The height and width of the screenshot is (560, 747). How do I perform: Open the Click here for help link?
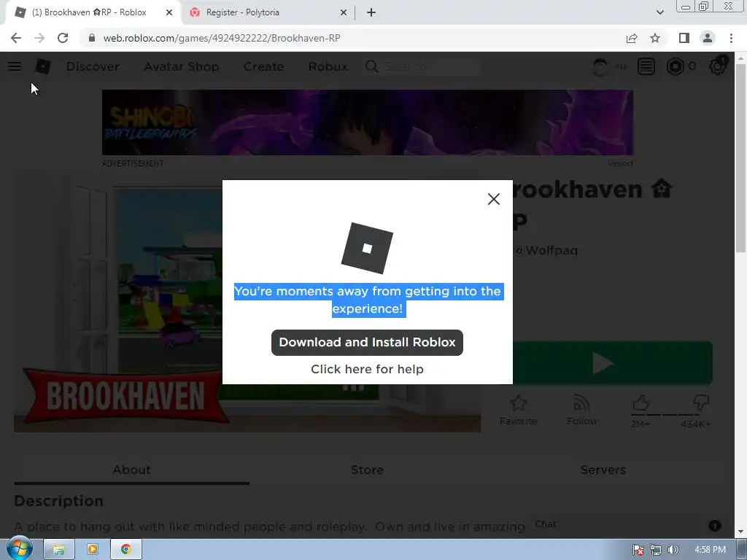[367, 369]
